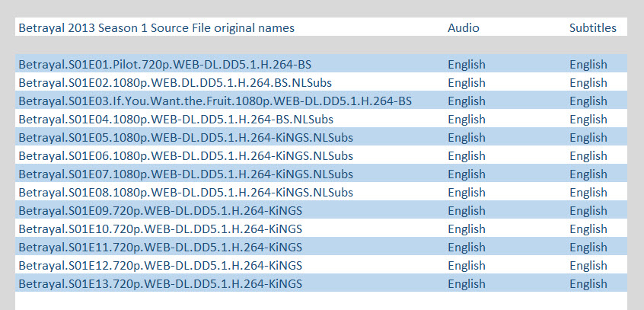Viewport: 644px width, 310px height.
Task: Select the Betrayal.S01E05.1080p KiNGS.NLSubs file name cell
Action: tap(186, 138)
